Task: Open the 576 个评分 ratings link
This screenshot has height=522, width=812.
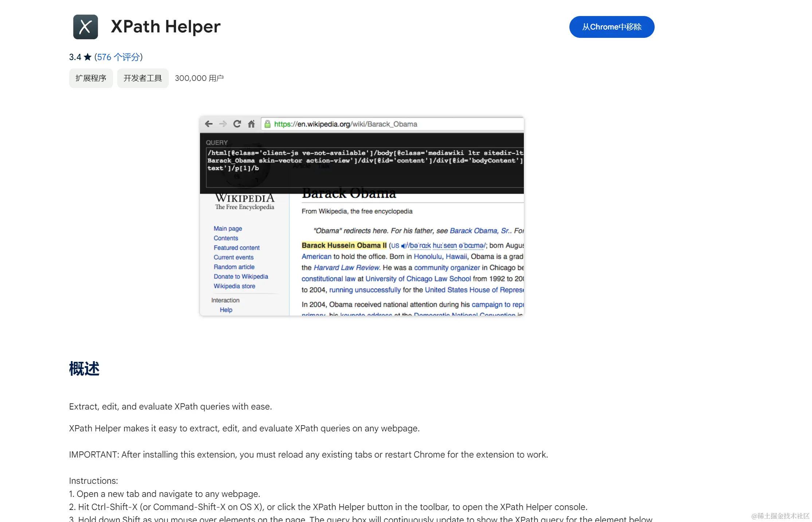Action: pos(118,57)
